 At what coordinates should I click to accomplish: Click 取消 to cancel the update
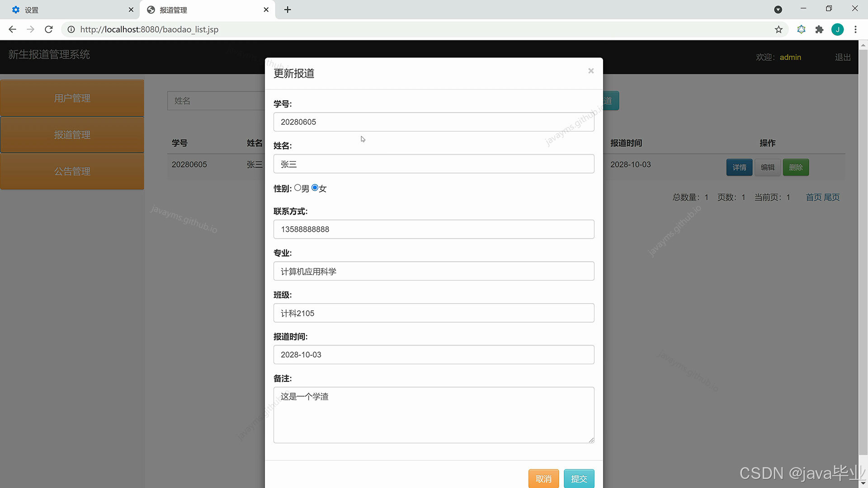[x=543, y=479]
